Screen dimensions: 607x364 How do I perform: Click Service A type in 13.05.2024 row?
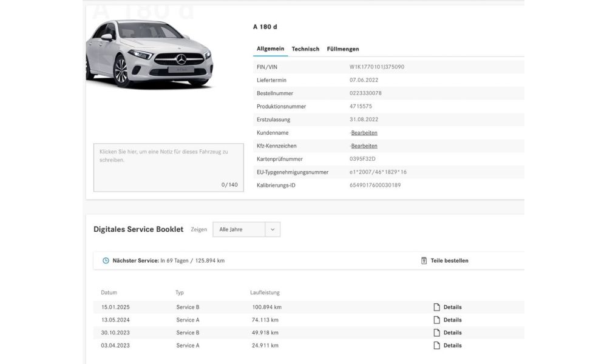pos(188,320)
